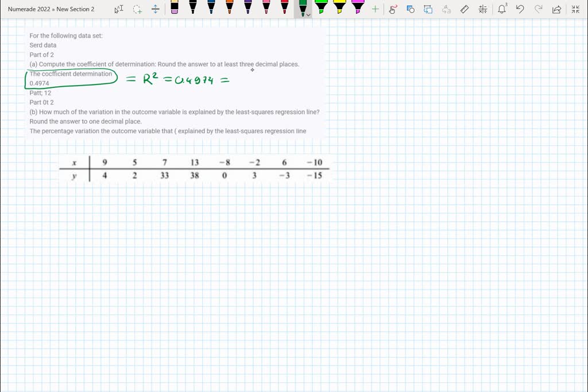Image resolution: width=588 pixels, height=392 pixels.
Task: Select the ink-to-shape conversion tool
Action: click(411, 9)
